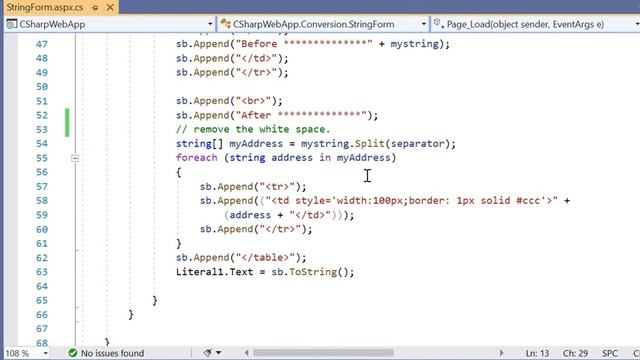Open the CSharpWebApp.Conversion.StringForm class dropdown
Screen dimensions: 640x360
click(423, 24)
